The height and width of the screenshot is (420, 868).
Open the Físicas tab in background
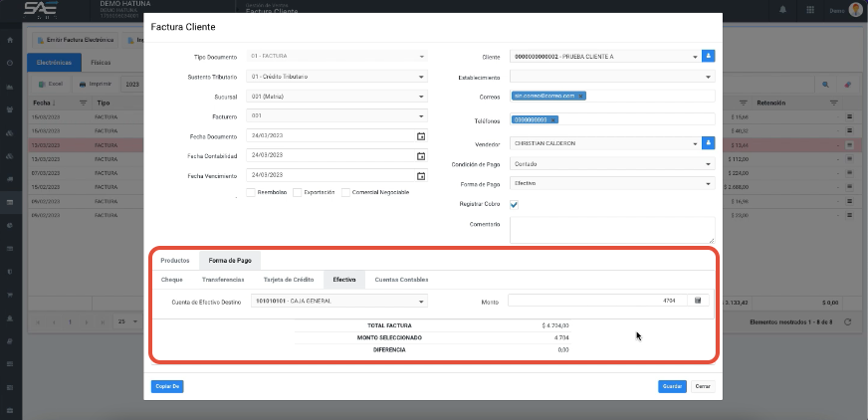[101, 63]
